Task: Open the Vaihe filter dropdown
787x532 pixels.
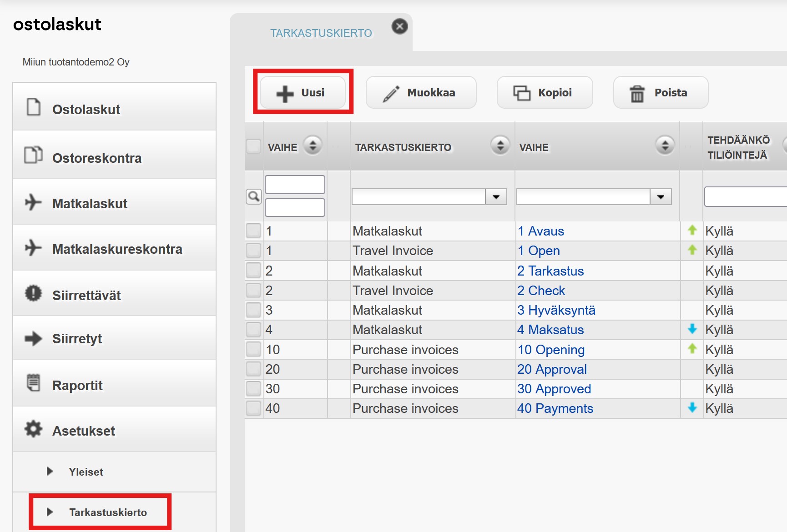Action: 661,197
